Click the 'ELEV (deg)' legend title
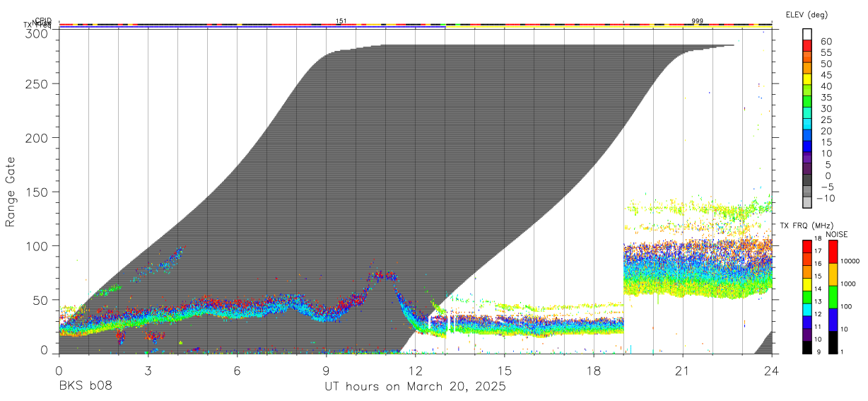The image size is (868, 401). [x=807, y=14]
